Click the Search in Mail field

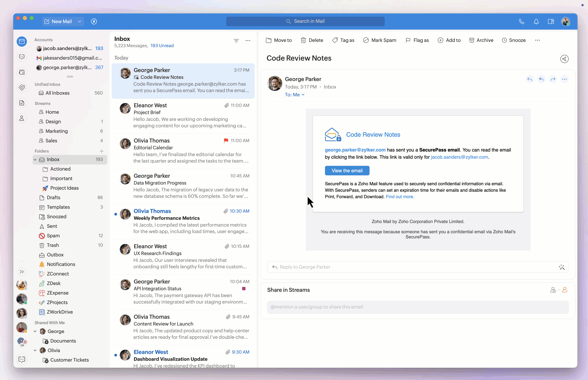(305, 21)
